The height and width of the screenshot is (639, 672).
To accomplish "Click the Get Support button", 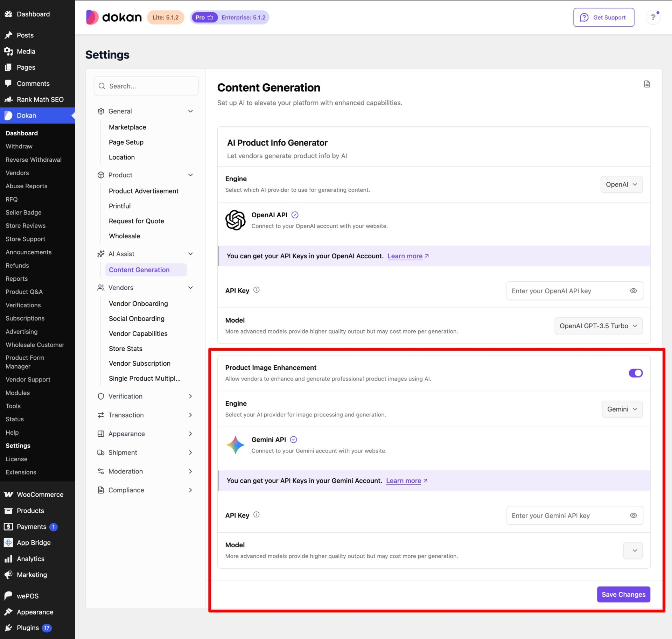I will [x=604, y=17].
